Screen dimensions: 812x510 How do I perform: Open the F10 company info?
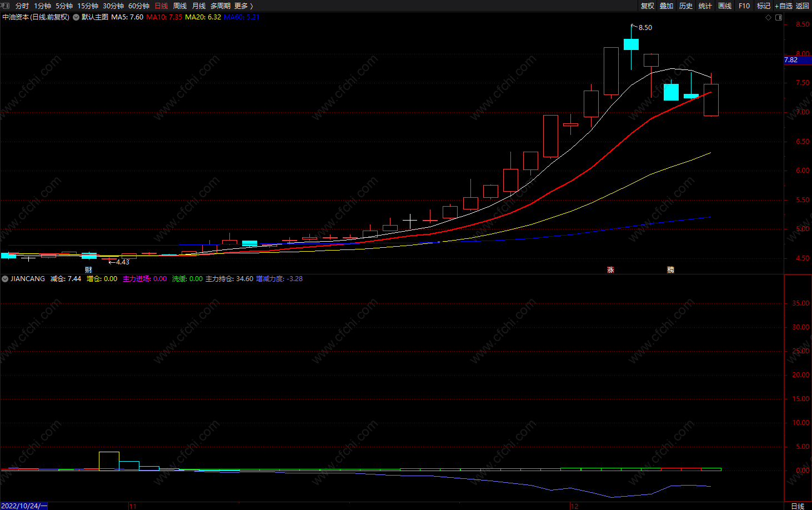point(744,6)
